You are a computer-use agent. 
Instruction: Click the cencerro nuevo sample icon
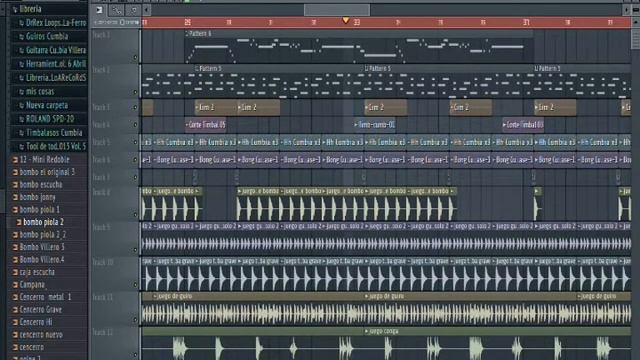click(15, 335)
